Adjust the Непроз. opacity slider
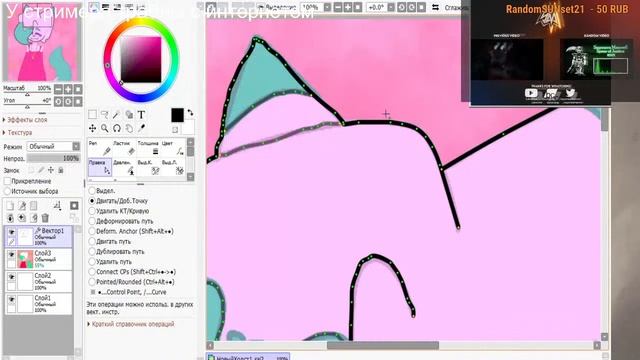Screen dimensions: 640x360 [53, 158]
